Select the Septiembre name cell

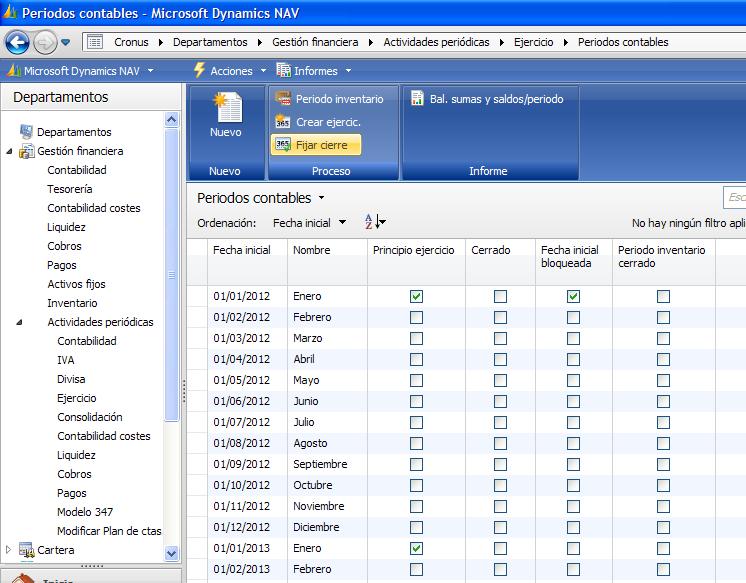327,464
